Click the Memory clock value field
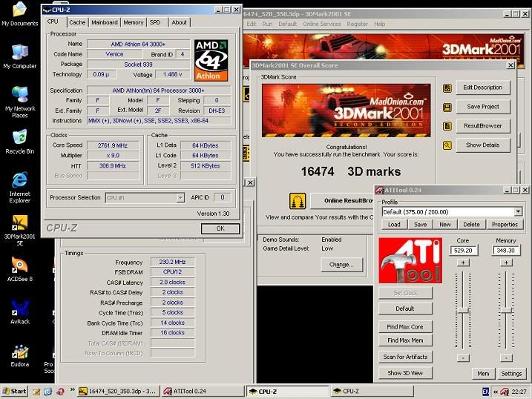 pos(507,251)
